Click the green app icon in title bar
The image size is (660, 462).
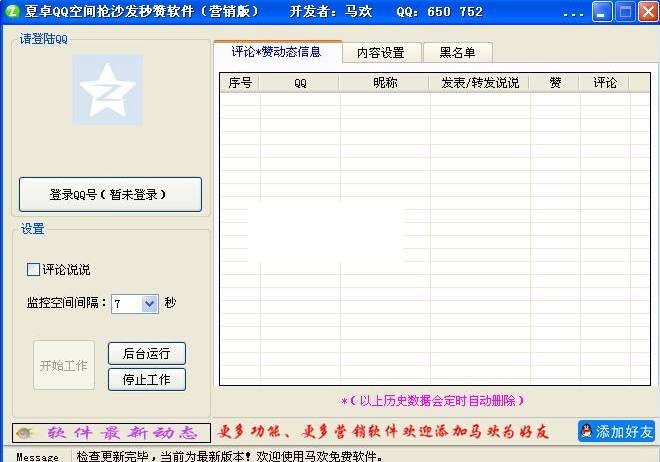coord(12,12)
